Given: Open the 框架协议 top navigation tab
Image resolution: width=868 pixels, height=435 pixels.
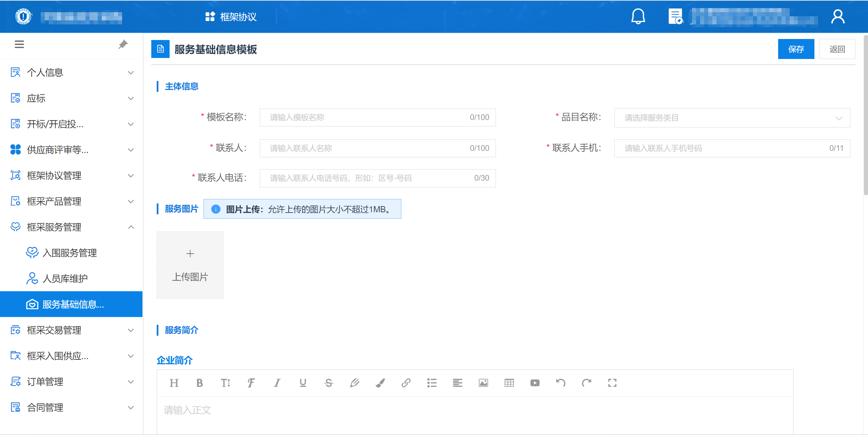Looking at the screenshot, I should click(231, 17).
